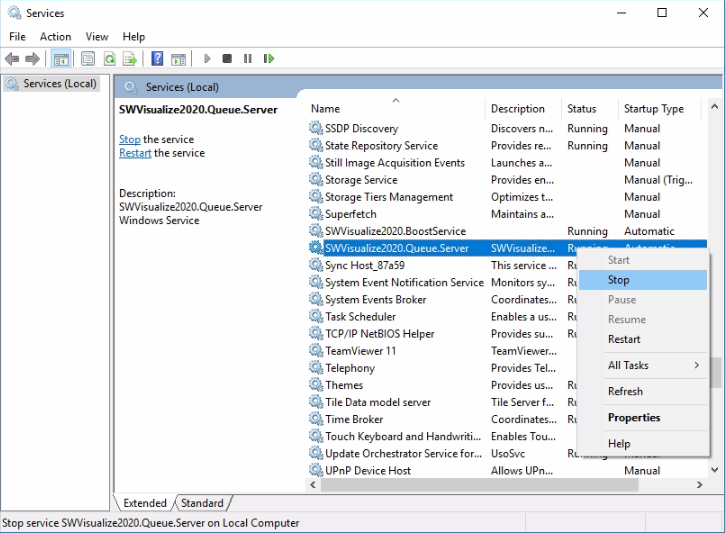Click the Services title bar app icon
This screenshot has height=533, width=726.
[x=14, y=13]
